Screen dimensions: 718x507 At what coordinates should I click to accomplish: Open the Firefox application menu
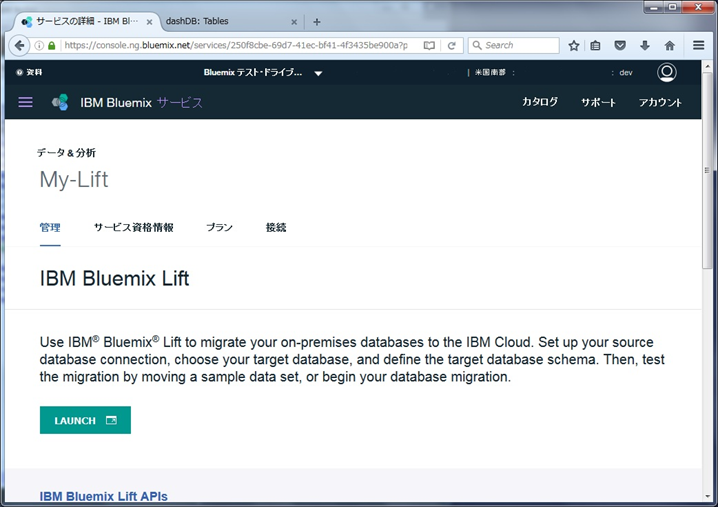point(699,45)
